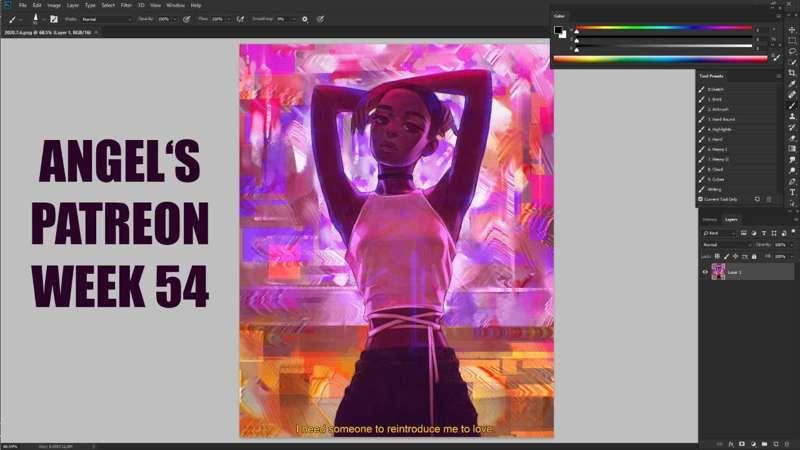Click the Layer 1 thumbnail
Screen dimensions: 800x450
click(718, 272)
